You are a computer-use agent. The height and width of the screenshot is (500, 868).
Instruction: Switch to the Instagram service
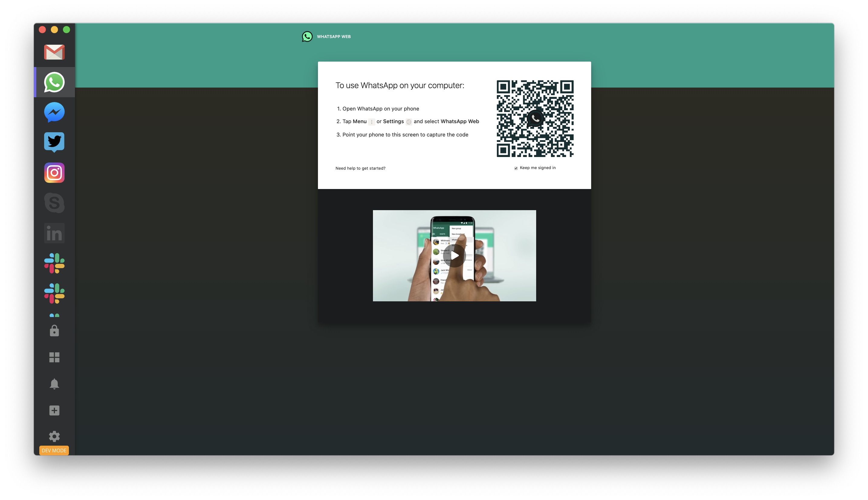[x=54, y=172]
